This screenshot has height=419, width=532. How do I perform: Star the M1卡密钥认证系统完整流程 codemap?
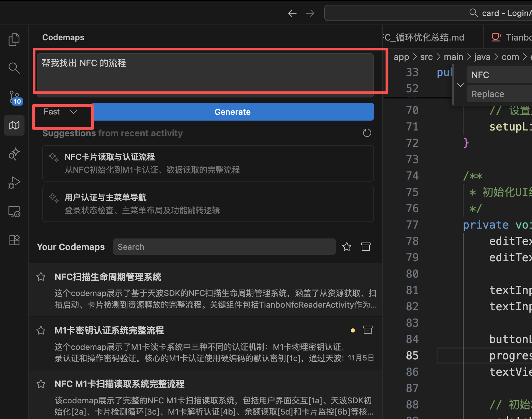pyautogui.click(x=41, y=330)
